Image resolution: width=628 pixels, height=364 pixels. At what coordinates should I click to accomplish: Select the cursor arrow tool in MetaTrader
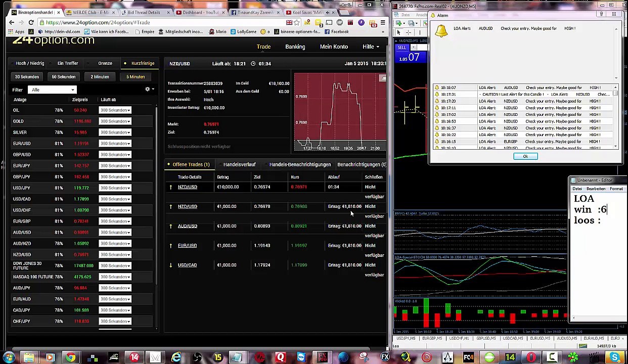tap(398, 32)
